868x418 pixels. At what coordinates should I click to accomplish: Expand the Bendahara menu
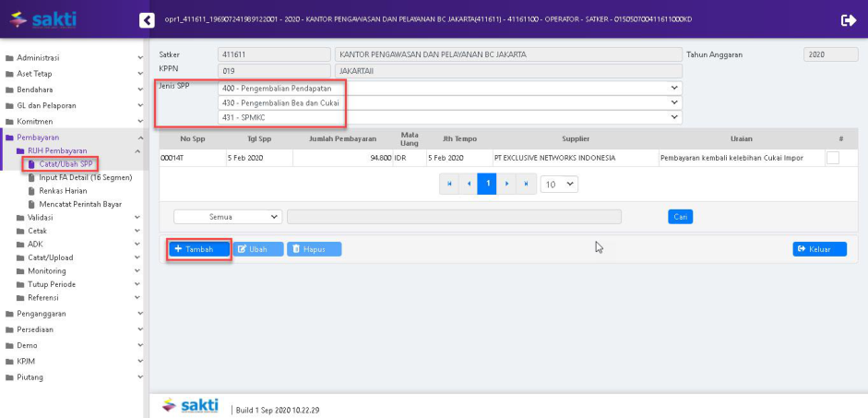pos(35,90)
